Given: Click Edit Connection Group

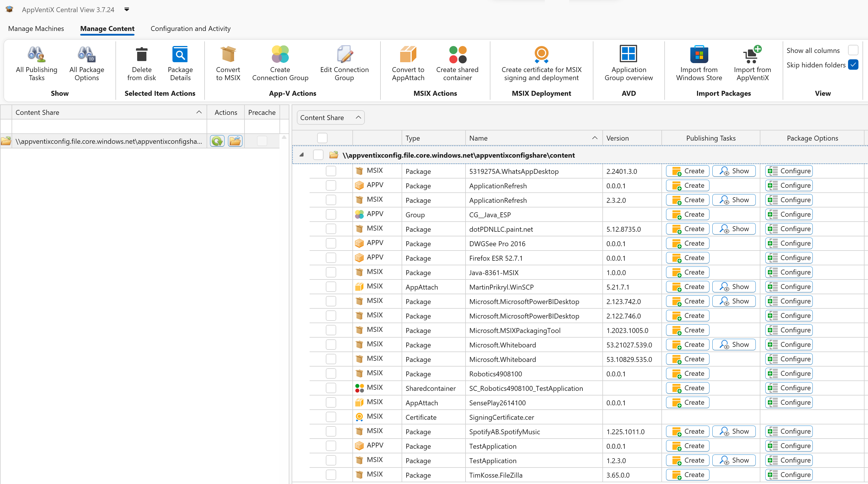Looking at the screenshot, I should (x=344, y=63).
